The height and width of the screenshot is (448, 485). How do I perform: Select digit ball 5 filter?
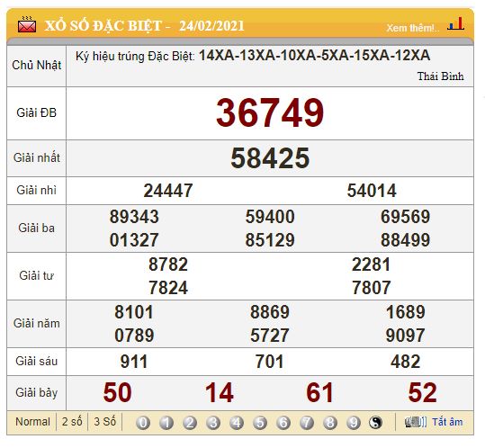260,423
